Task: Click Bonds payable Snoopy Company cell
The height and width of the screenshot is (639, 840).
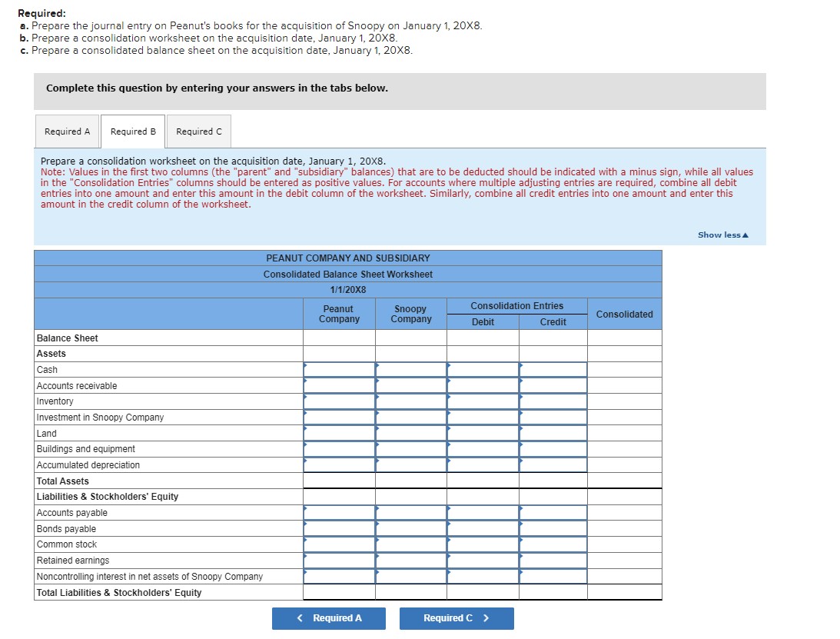Action: tap(411, 528)
